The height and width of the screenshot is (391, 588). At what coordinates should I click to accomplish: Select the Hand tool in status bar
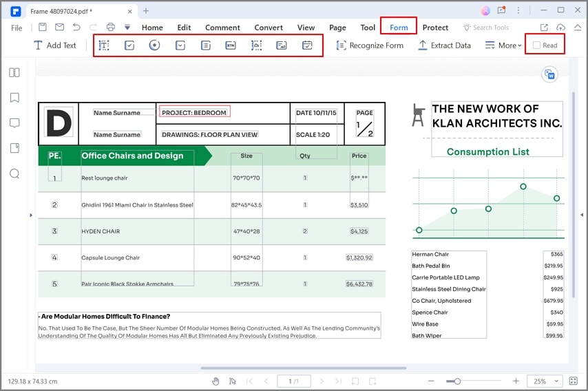[x=216, y=381]
